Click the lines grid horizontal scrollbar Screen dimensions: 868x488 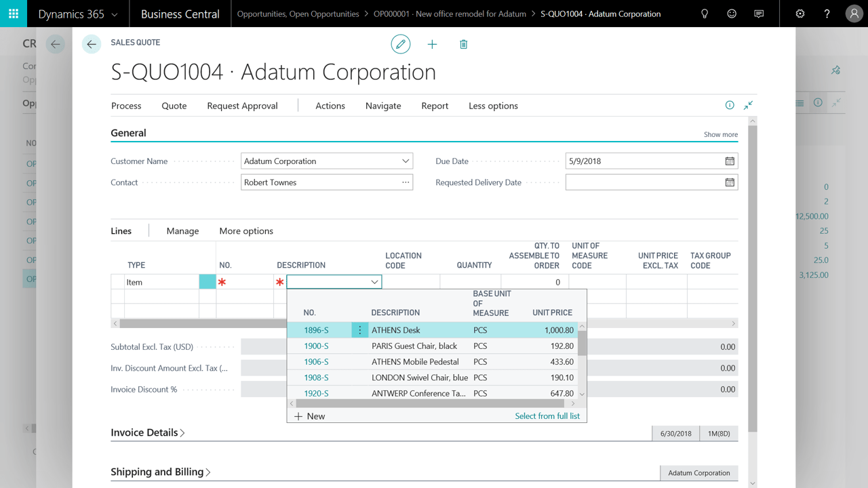(424, 324)
